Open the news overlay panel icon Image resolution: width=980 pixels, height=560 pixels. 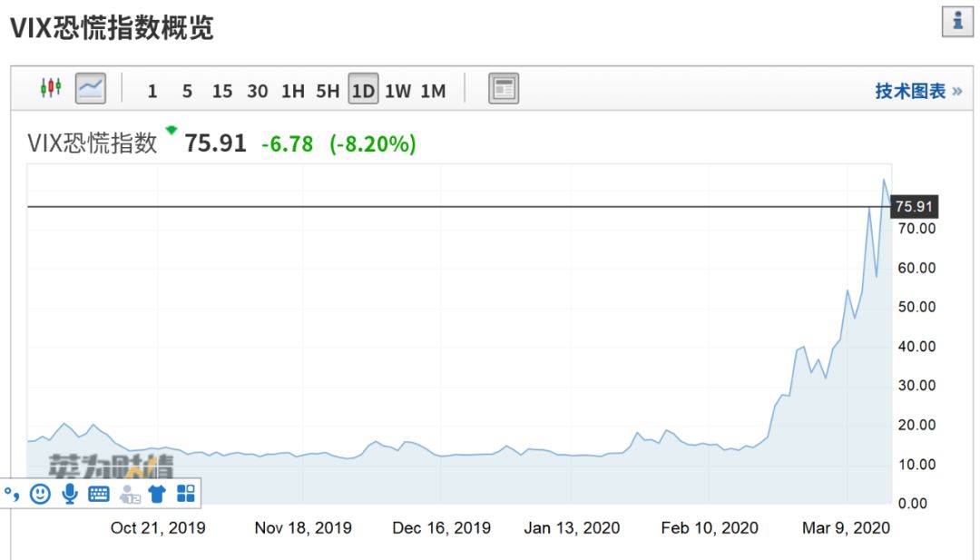[x=503, y=88]
